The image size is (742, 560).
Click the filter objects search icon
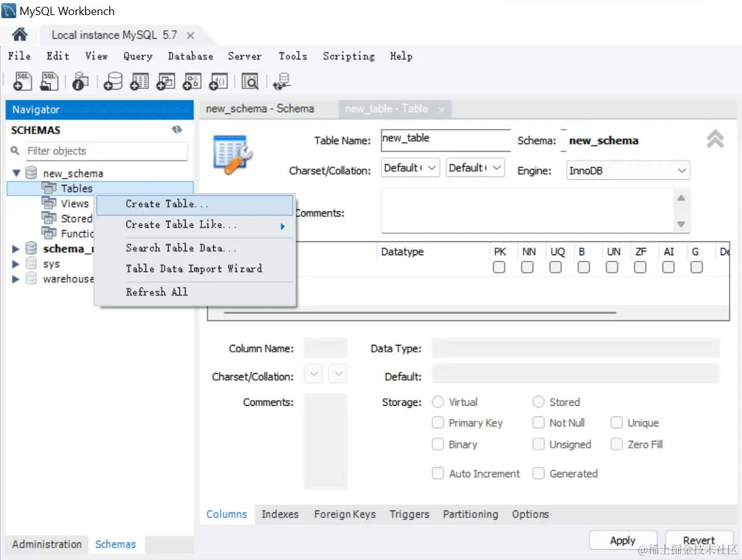pos(15,151)
